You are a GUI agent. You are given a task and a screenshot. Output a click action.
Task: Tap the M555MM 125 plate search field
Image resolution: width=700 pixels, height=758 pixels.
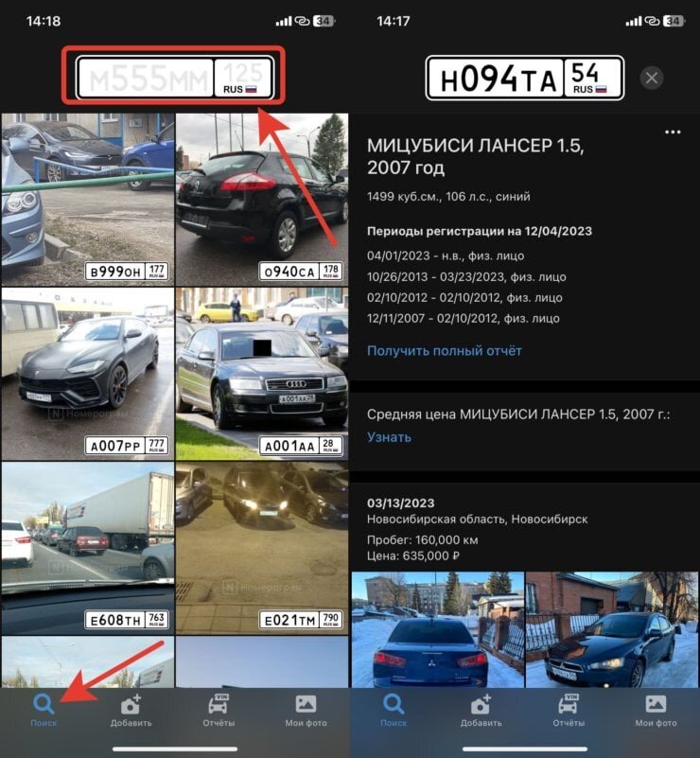pyautogui.click(x=175, y=78)
